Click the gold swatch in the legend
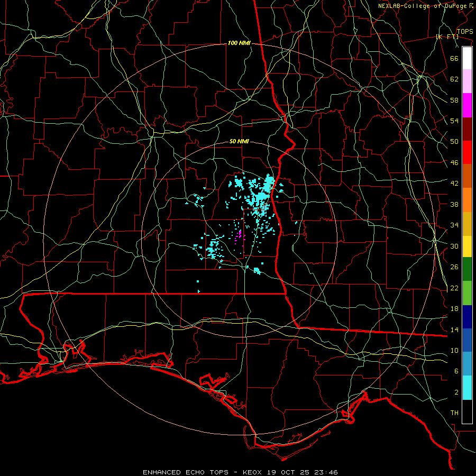 click(467, 224)
